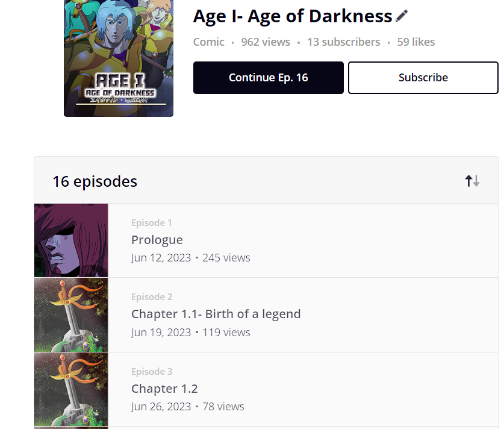
Task: Click the 962 views stat
Action: (x=266, y=42)
